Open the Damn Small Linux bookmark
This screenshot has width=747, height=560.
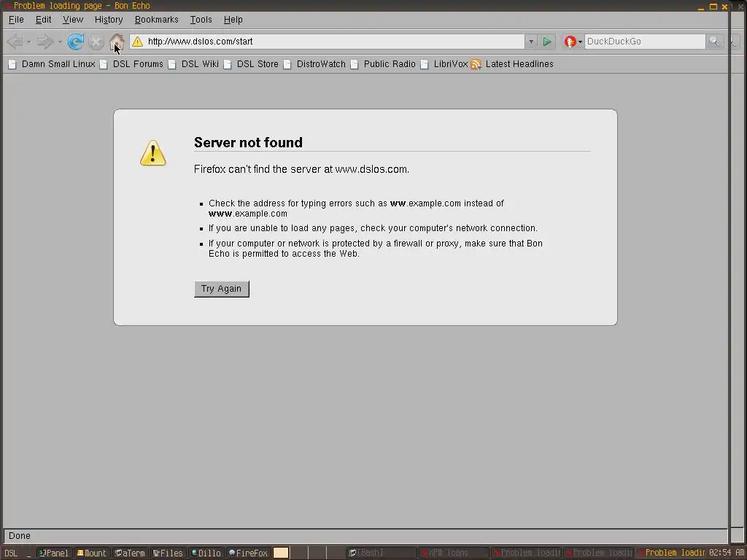click(x=52, y=64)
